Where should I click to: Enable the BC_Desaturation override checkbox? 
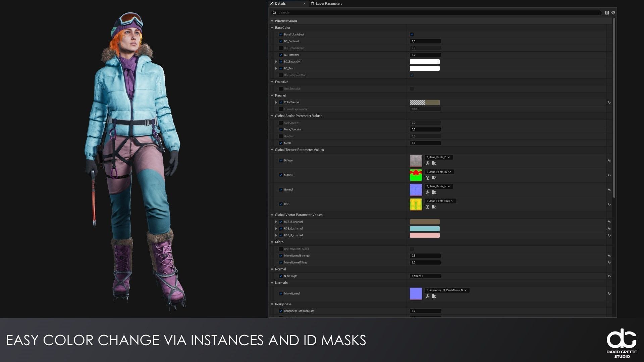pyautogui.click(x=281, y=48)
